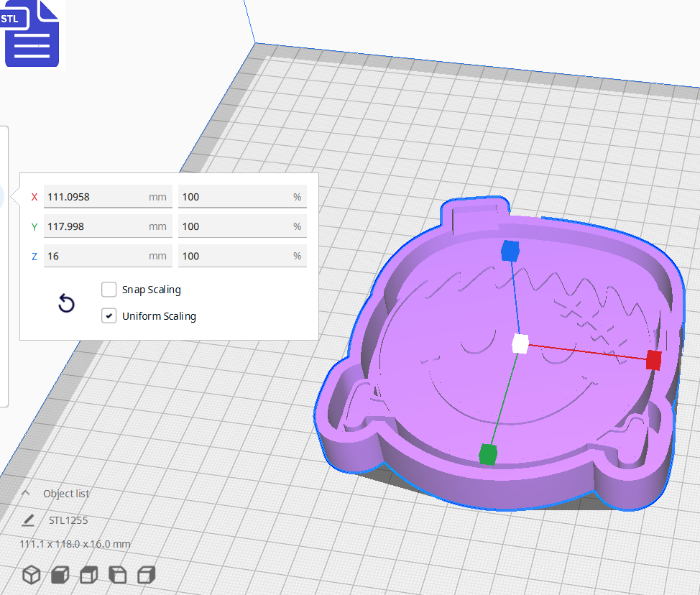Image resolution: width=700 pixels, height=595 pixels.
Task: Collapse the Object list panel
Action: (x=24, y=493)
